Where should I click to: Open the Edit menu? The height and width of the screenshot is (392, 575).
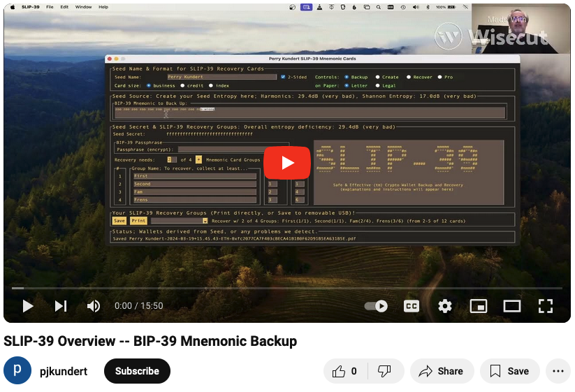click(x=64, y=7)
